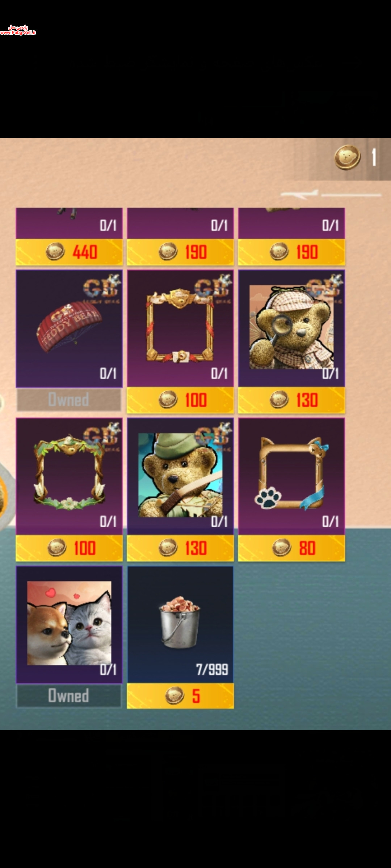The width and height of the screenshot is (391, 868).
Task: Select the meat bucket item
Action: tap(180, 625)
